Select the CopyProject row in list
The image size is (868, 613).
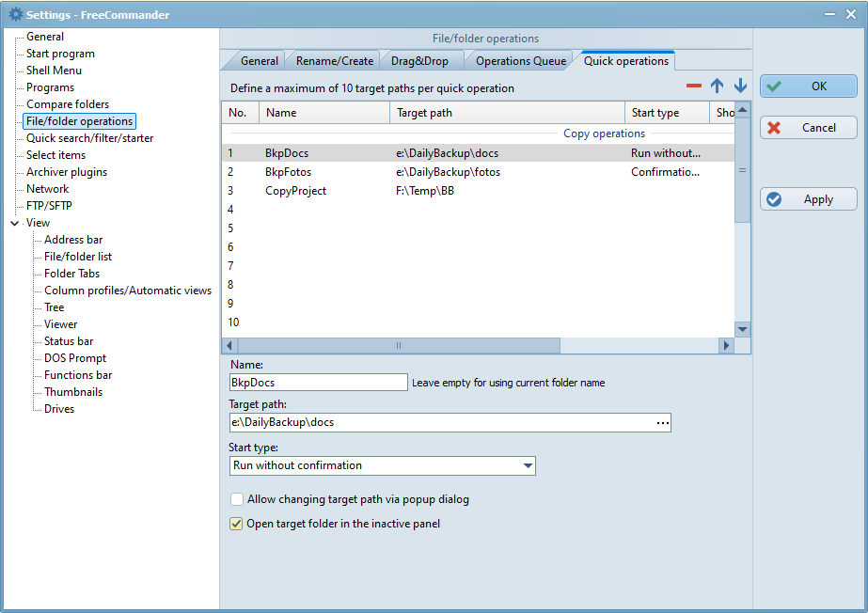click(479, 191)
